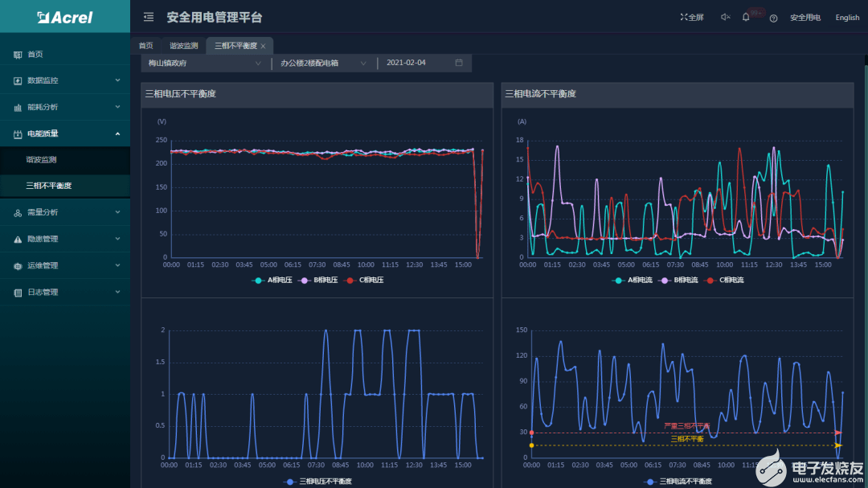Mute alerts with the speaker icon
868x488 pixels.
(x=725, y=17)
